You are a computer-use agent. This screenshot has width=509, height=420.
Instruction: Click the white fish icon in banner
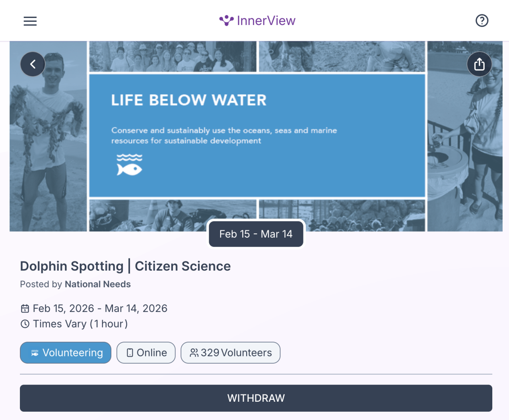pyautogui.click(x=129, y=165)
